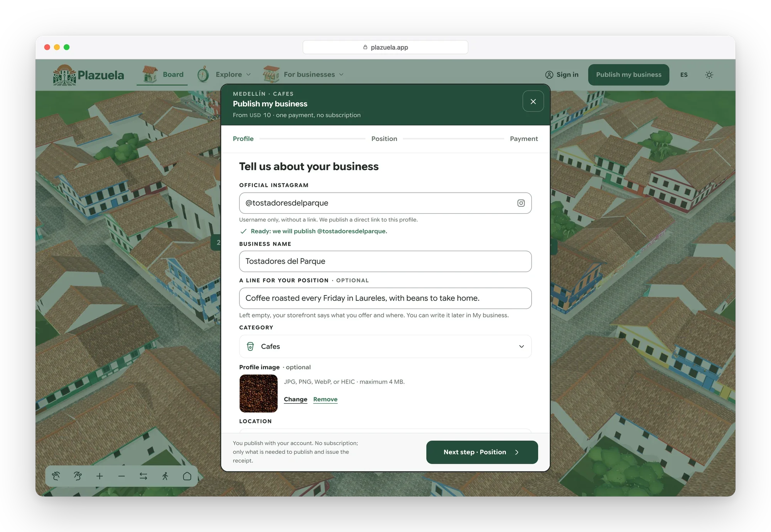Click Publish my business header button

tap(628, 75)
